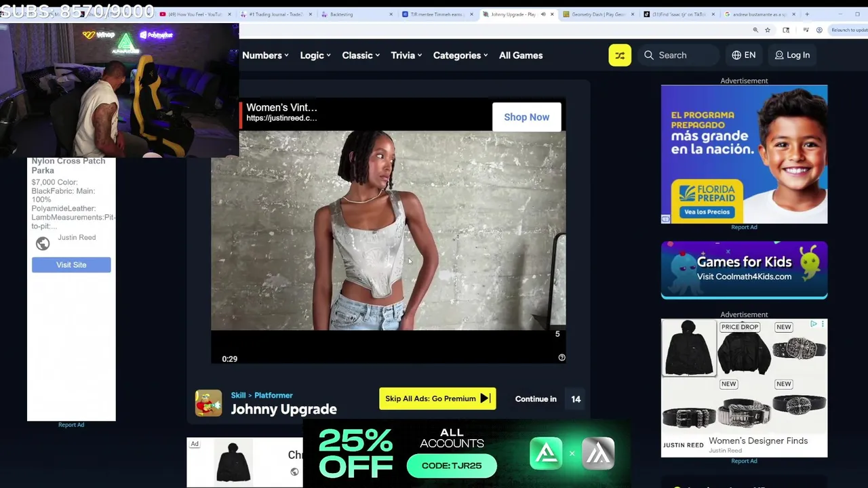Expand the Categories dropdown menu

coord(460,55)
